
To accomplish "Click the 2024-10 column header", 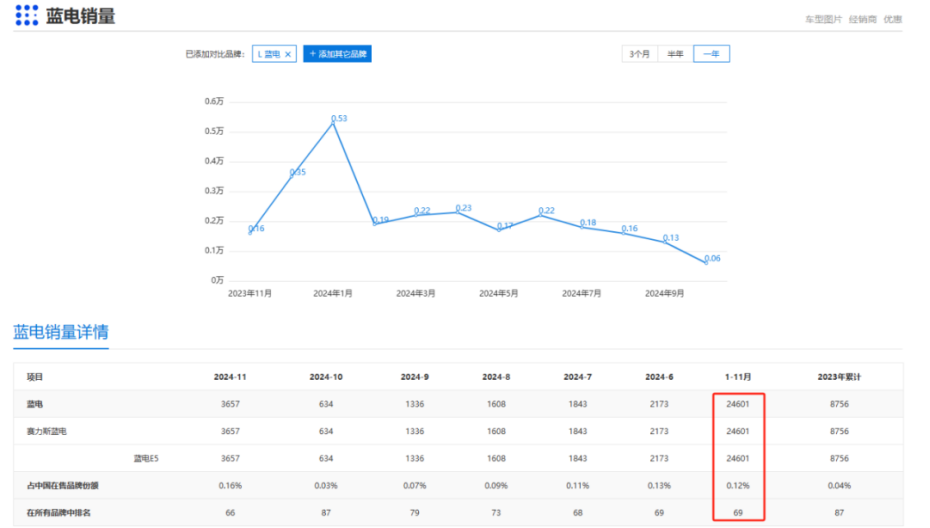I will point(326,377).
